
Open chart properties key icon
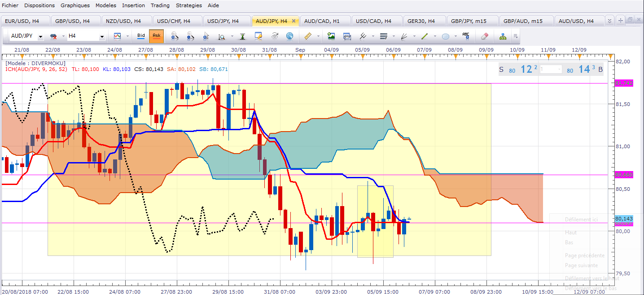[x=258, y=36]
